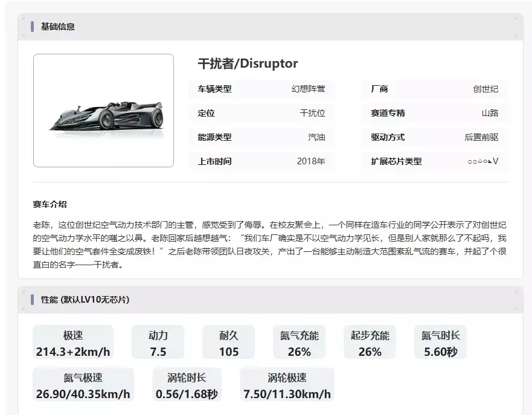Click the 山路 value
The image size is (532, 415).
490,113
